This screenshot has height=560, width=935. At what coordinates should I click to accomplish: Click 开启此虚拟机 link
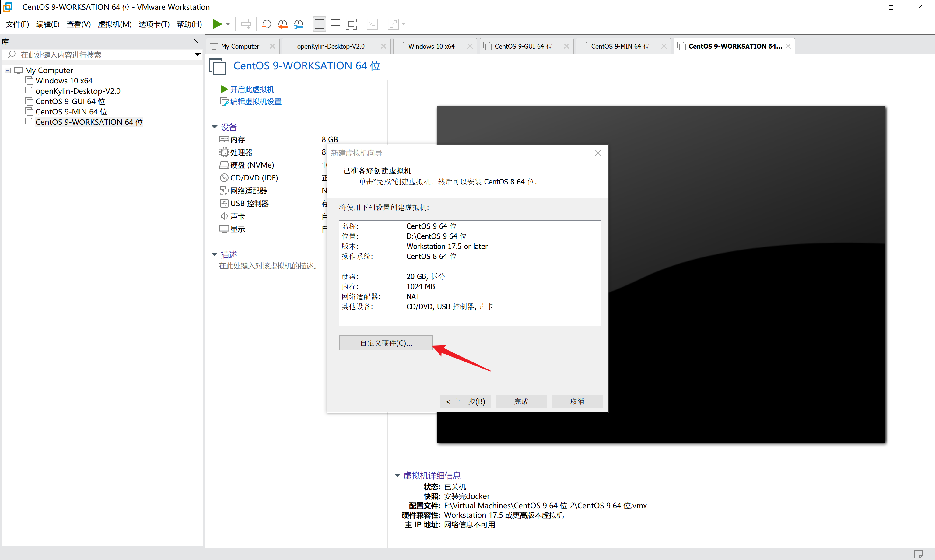[x=252, y=89]
